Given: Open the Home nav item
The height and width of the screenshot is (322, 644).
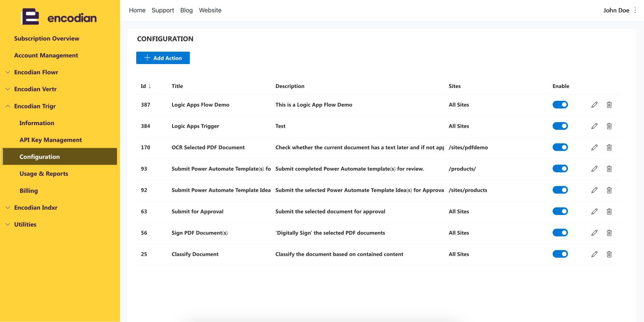Looking at the screenshot, I should pyautogui.click(x=137, y=10).
